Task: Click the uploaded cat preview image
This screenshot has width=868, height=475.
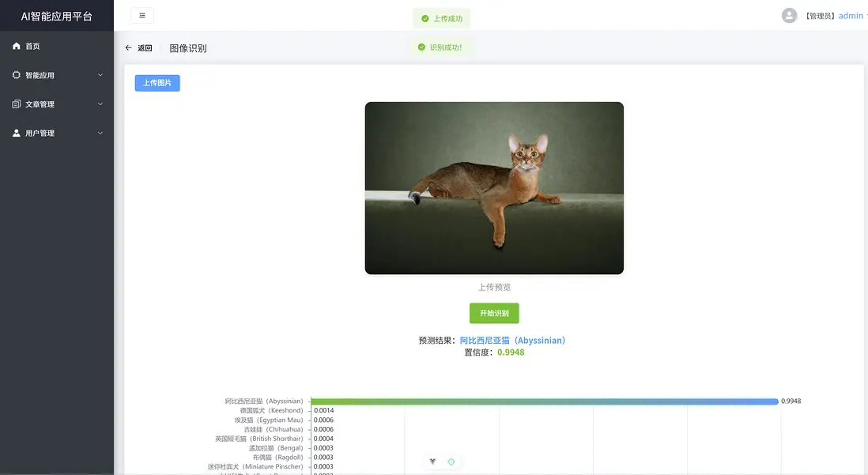Action: pyautogui.click(x=494, y=187)
